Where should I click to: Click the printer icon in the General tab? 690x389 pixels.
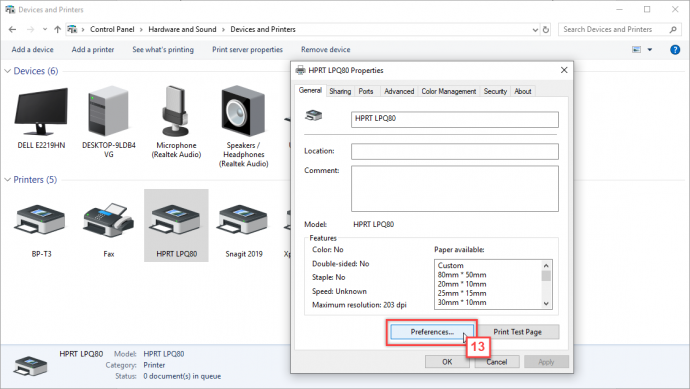313,116
